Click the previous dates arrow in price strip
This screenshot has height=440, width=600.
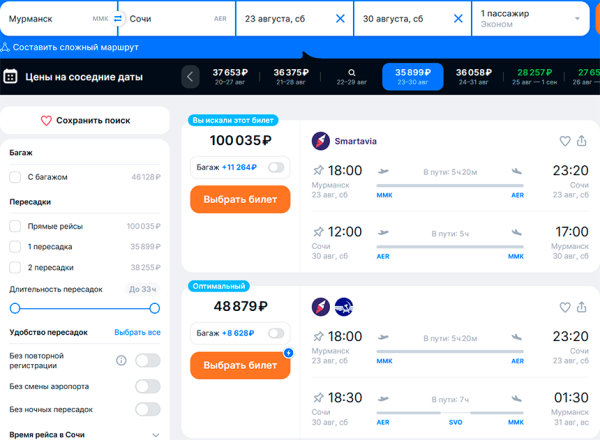pyautogui.click(x=190, y=76)
